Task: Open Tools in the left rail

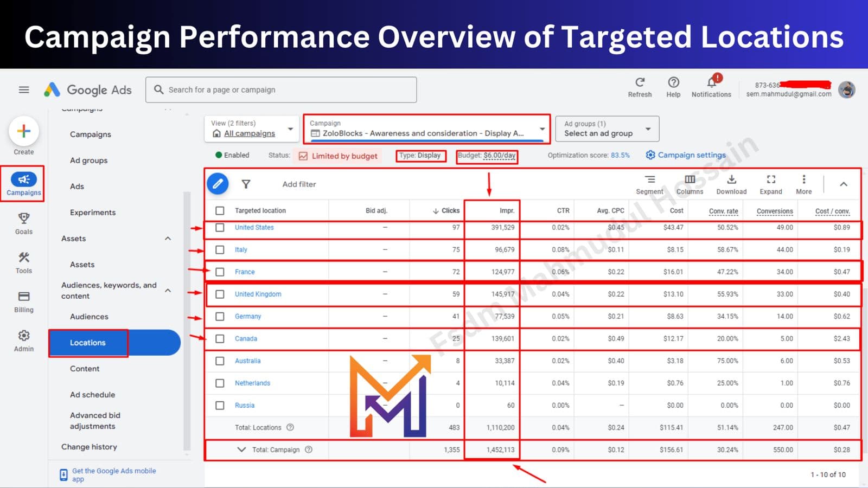Action: tap(24, 262)
